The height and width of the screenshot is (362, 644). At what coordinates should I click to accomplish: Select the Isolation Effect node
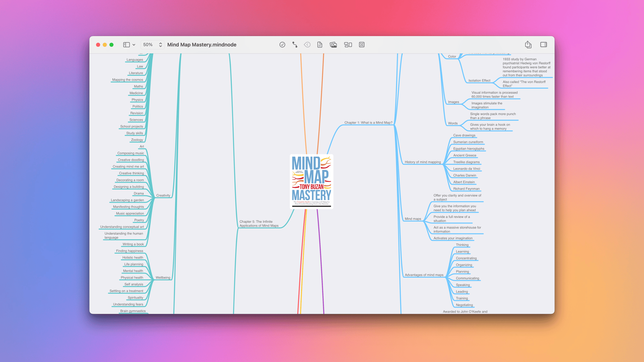click(x=479, y=80)
